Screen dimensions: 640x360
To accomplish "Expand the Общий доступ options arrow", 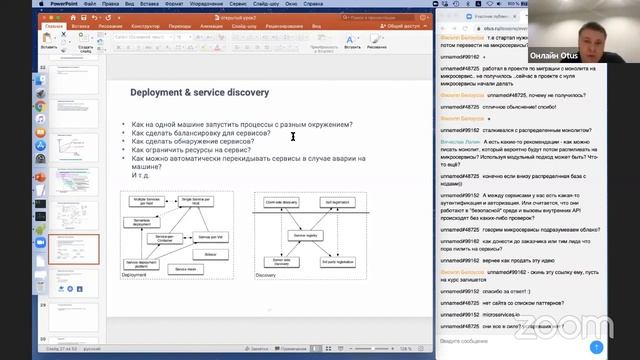I will click(425, 26).
